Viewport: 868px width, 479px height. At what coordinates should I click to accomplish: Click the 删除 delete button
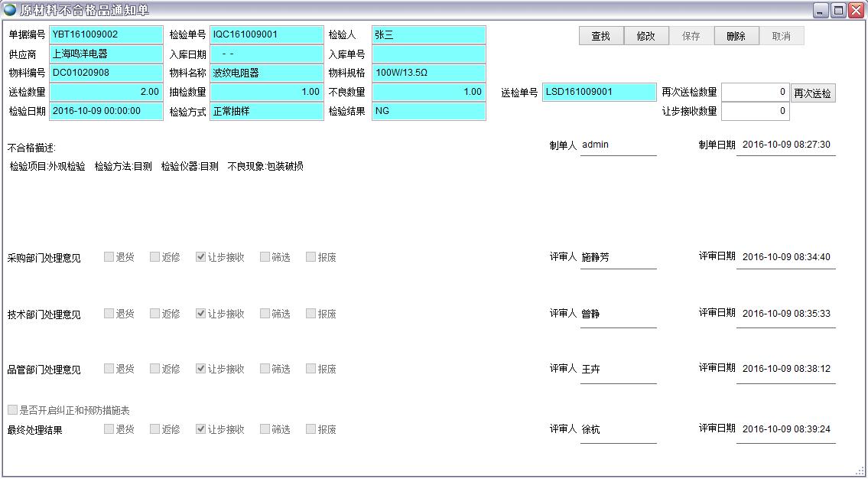point(735,35)
